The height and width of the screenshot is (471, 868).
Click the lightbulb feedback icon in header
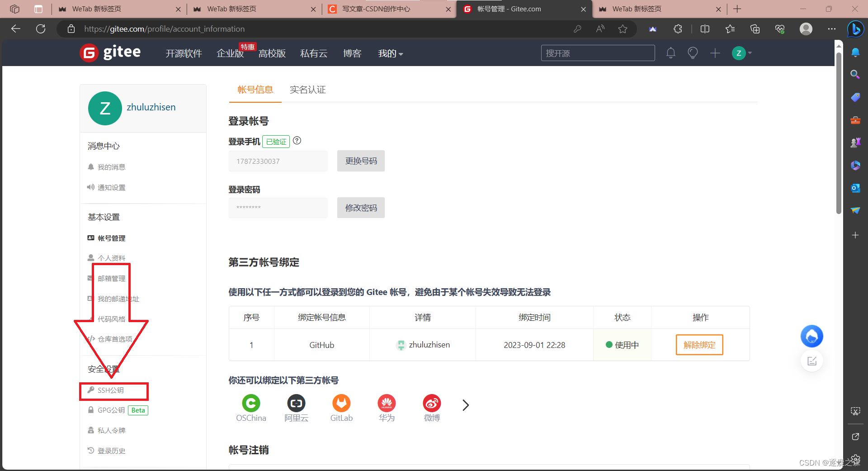(693, 53)
